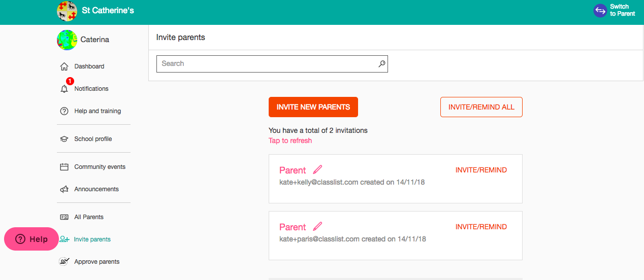Click the Approve parents icon
The image size is (644, 280).
tap(64, 262)
